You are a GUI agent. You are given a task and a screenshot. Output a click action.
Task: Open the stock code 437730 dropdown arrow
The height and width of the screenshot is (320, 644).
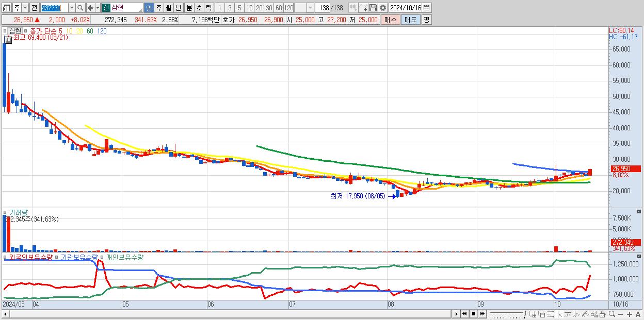(72, 8)
